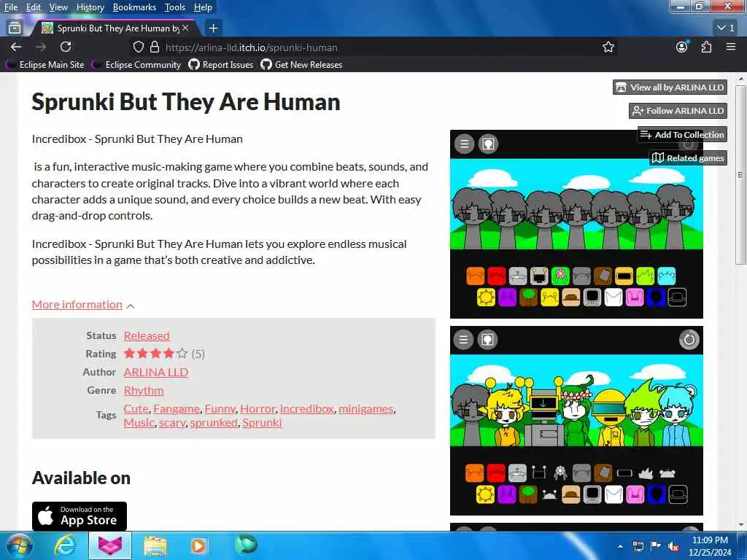
Task: Open the browser hamburger menu
Action: (731, 47)
